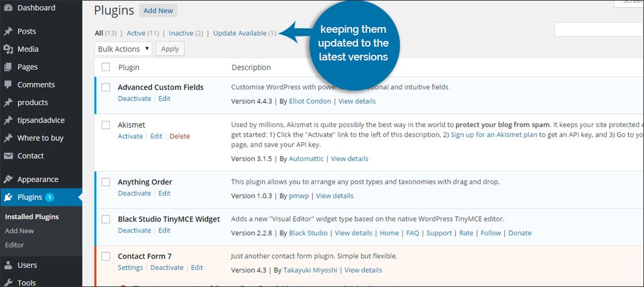This screenshot has height=287, width=644.
Task: Open the Appearance paintbrush icon
Action: (x=8, y=179)
